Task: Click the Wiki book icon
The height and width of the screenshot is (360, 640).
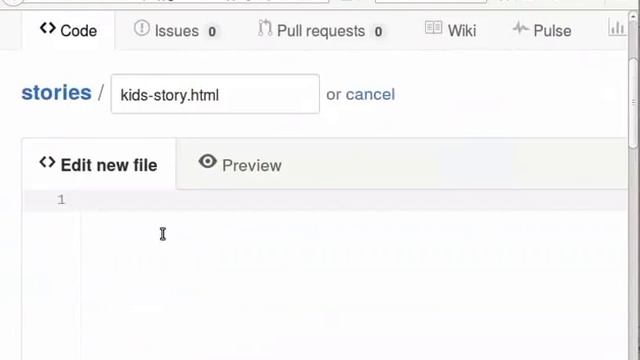Action: [433, 28]
